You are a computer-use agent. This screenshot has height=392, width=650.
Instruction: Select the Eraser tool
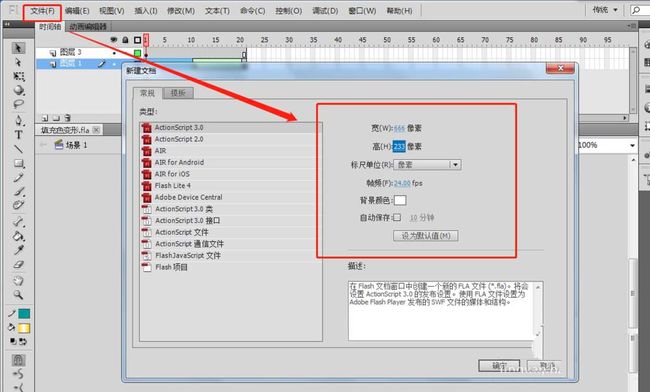tap(18, 264)
